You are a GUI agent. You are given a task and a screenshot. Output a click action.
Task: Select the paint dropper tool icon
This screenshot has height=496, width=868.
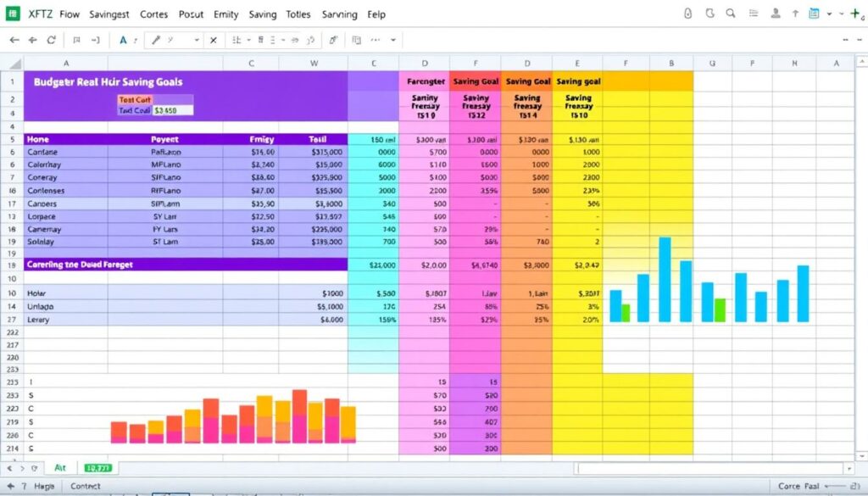click(x=156, y=40)
